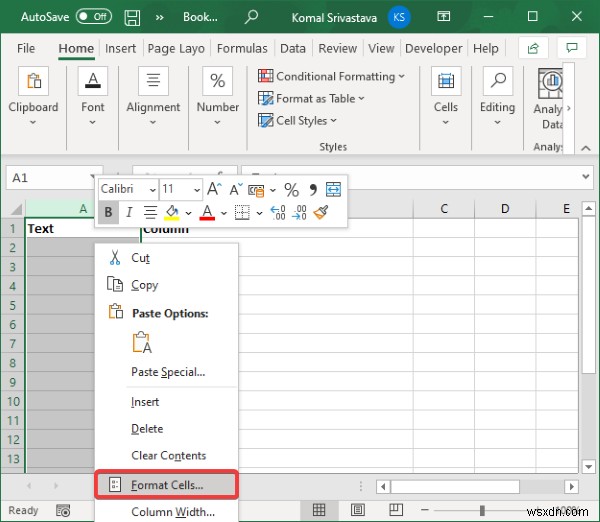Viewport: 600px width, 522px height.
Task: Click Paste Special in the context menu
Action: coord(168,372)
